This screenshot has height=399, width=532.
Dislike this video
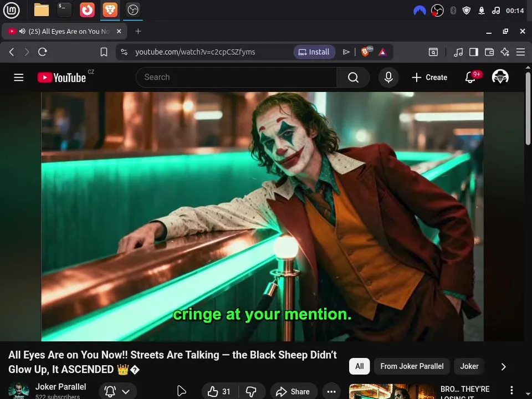pos(252,392)
